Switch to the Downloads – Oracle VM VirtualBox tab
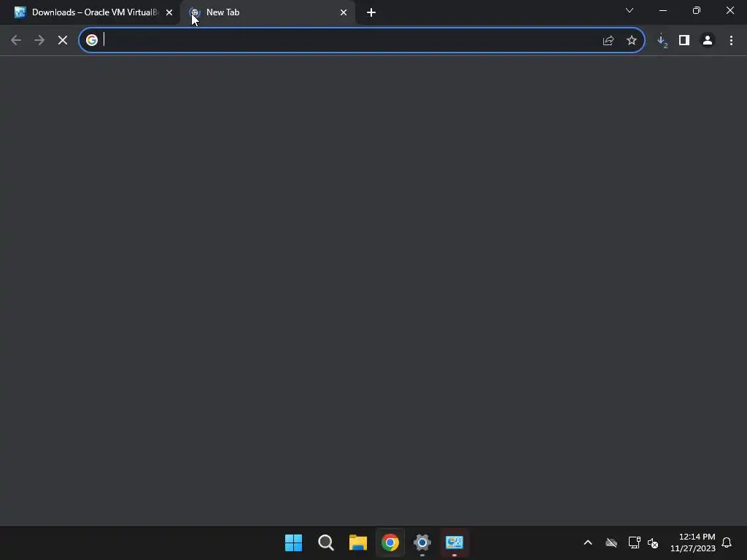 pos(90,12)
